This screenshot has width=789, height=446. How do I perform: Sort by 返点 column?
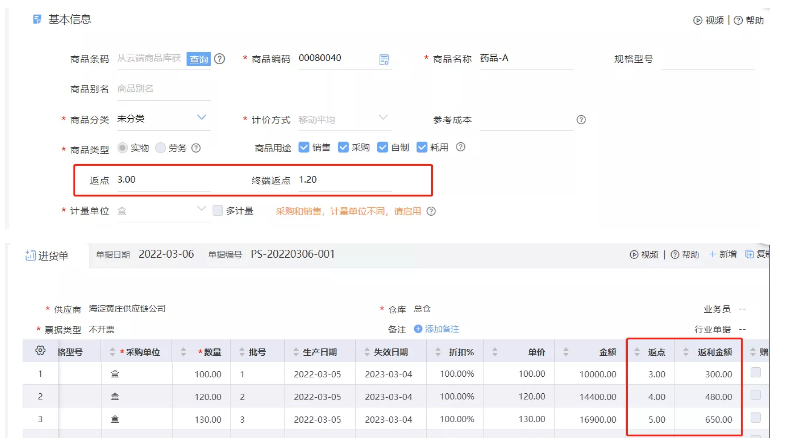coord(637,352)
